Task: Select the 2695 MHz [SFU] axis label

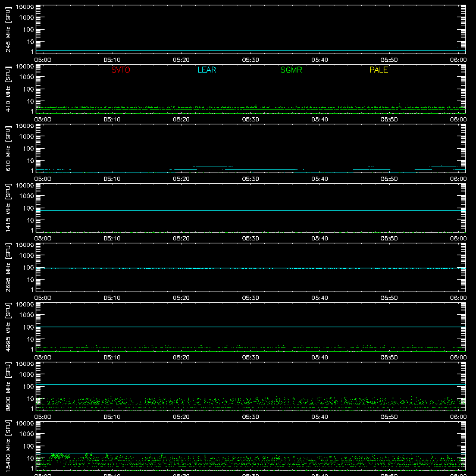Action: tap(8, 267)
